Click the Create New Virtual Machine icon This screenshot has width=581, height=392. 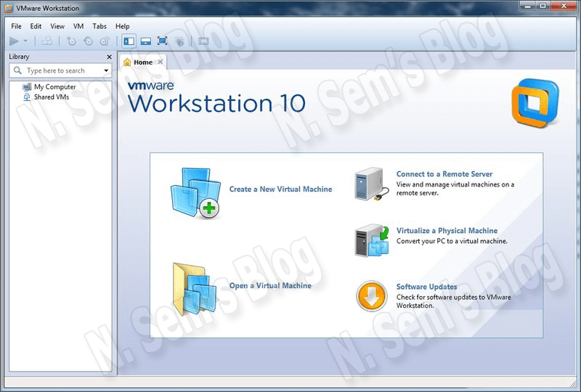[x=195, y=192]
